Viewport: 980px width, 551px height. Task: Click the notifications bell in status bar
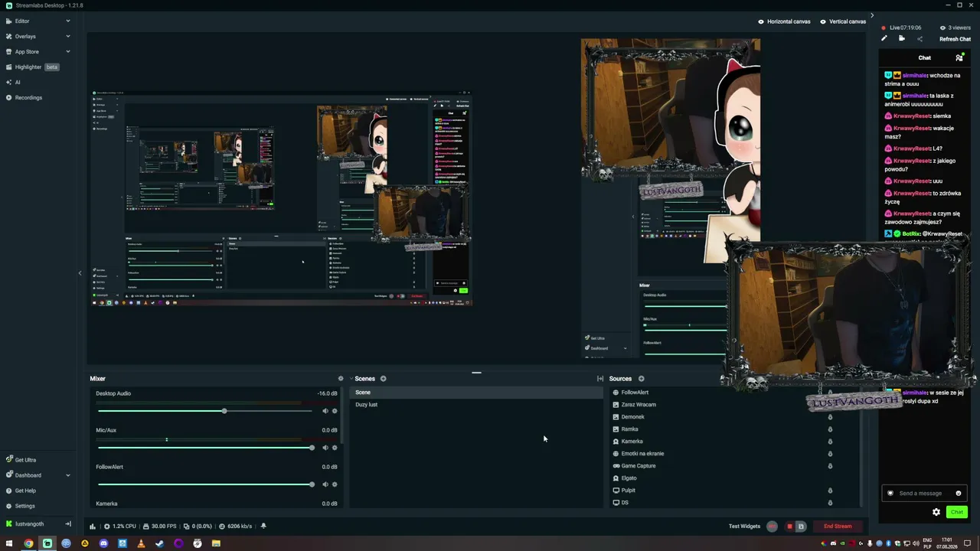coord(263,526)
